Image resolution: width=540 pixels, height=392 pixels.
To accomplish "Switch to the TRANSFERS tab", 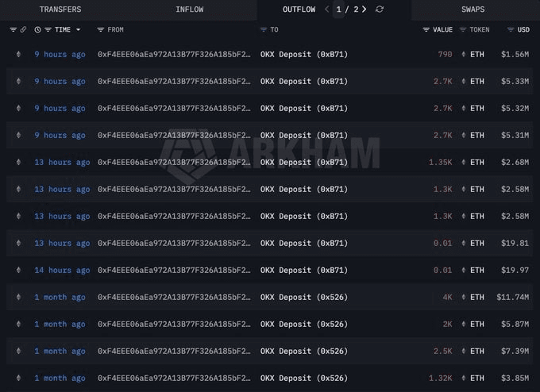I will point(60,10).
